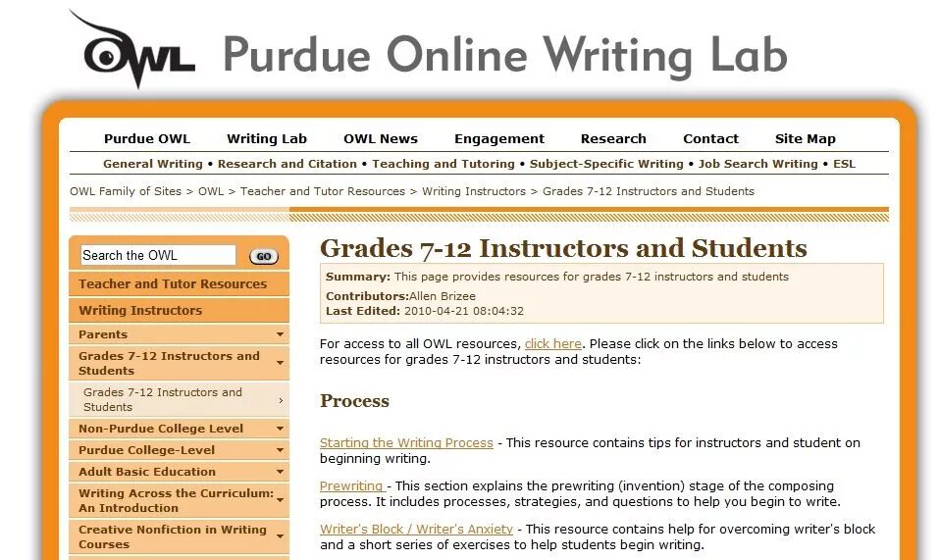939x560 pixels.
Task: Click Writing Instructors breadcrumb
Action: 474,191
